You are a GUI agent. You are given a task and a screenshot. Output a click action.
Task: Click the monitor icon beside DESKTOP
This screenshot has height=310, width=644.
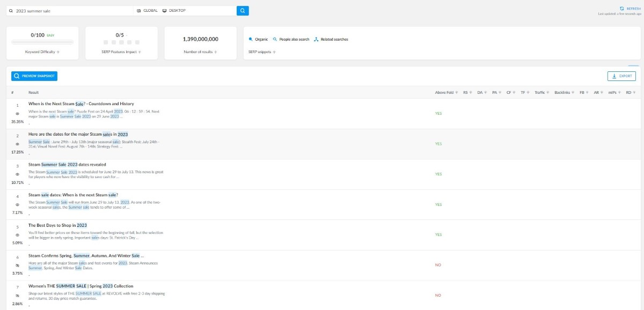[x=165, y=10]
